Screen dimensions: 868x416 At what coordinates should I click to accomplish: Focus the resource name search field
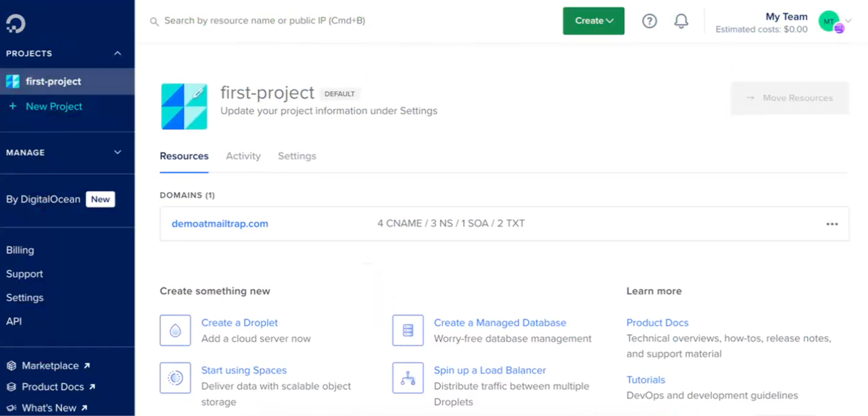265,21
